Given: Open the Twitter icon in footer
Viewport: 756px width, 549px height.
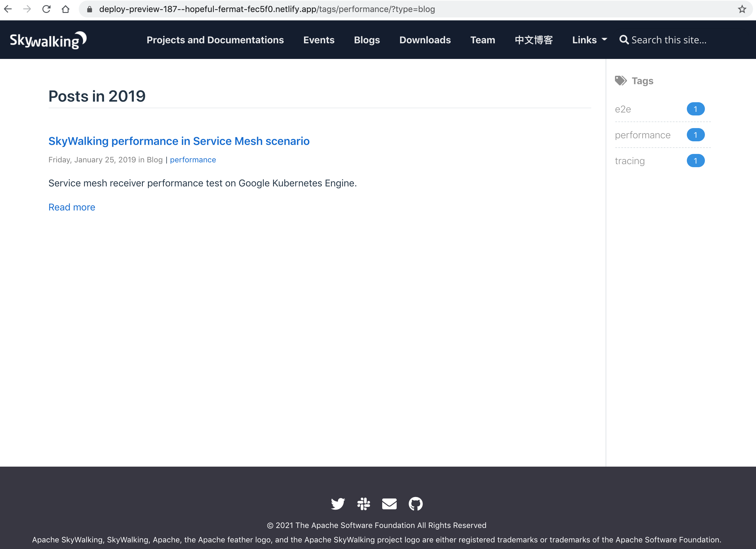Looking at the screenshot, I should (x=338, y=504).
